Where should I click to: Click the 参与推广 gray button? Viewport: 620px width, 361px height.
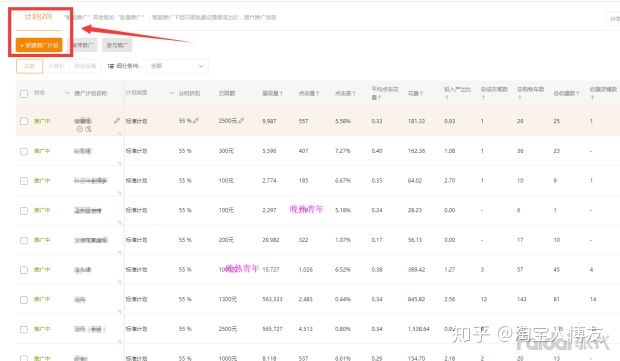click(x=117, y=45)
